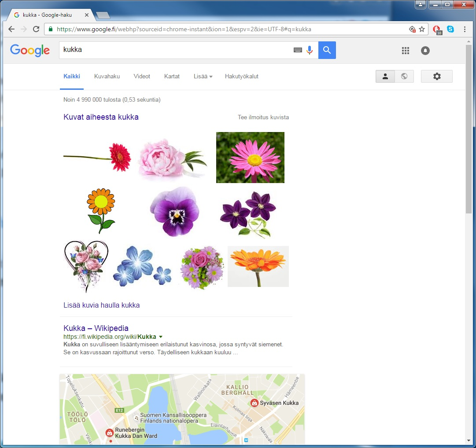The image size is (476, 448).
Task: Click the https://fi.wikipedia.org/wiki/Kukka URL text
Action: (110, 337)
